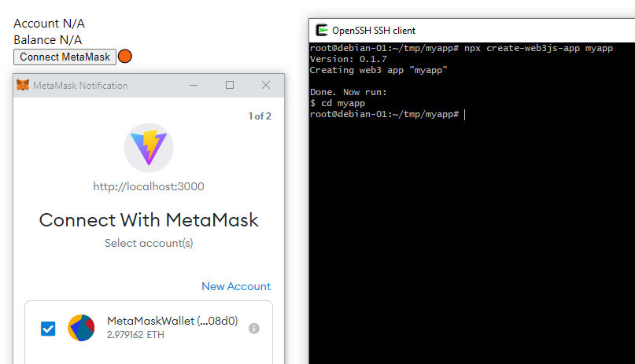Viewport: 635px width, 364px height.
Task: Click the orange status circle indicator
Action: pyautogui.click(x=125, y=57)
